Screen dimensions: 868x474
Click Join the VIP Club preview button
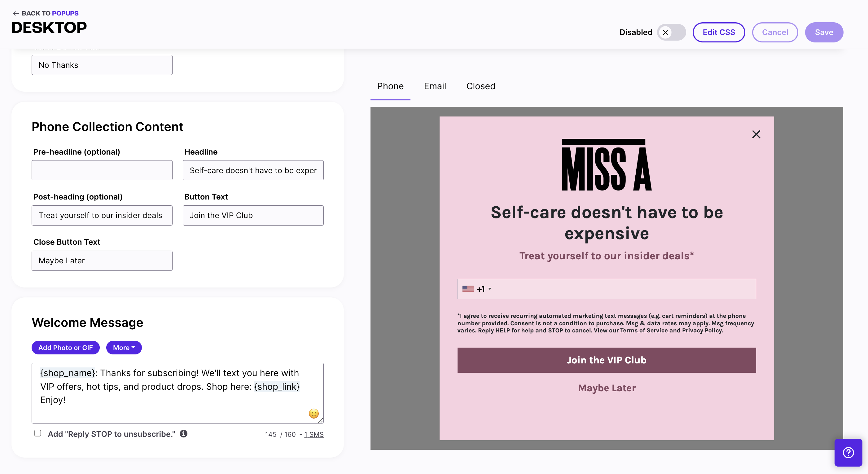607,360
